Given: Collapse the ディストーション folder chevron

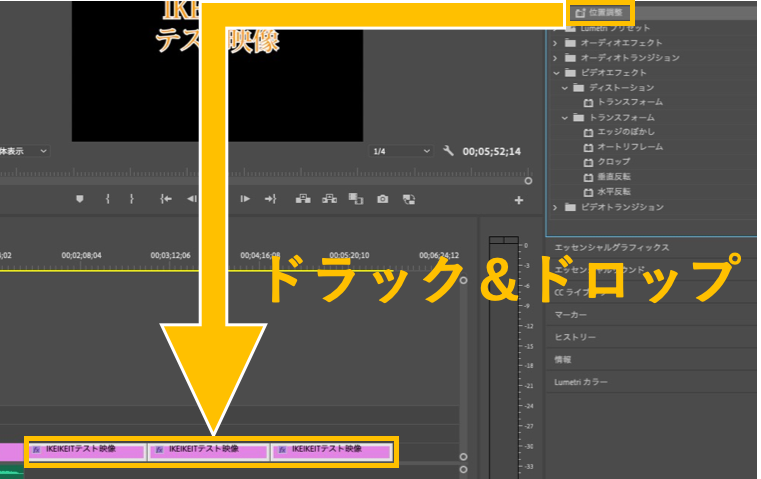Looking at the screenshot, I should pos(564,88).
